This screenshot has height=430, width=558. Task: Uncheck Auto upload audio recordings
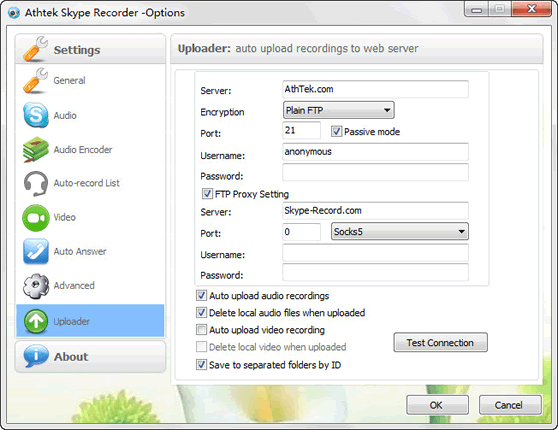tap(201, 295)
